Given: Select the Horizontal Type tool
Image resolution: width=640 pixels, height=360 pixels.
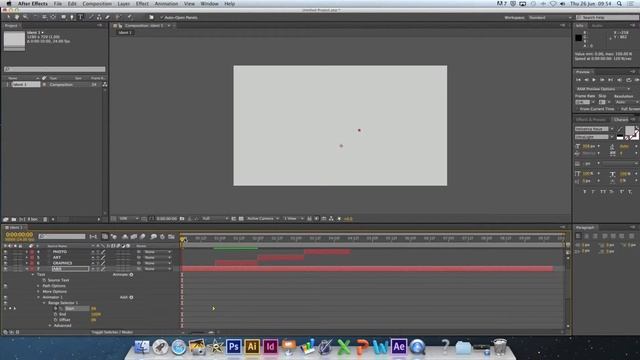Looking at the screenshot, I should (80, 17).
